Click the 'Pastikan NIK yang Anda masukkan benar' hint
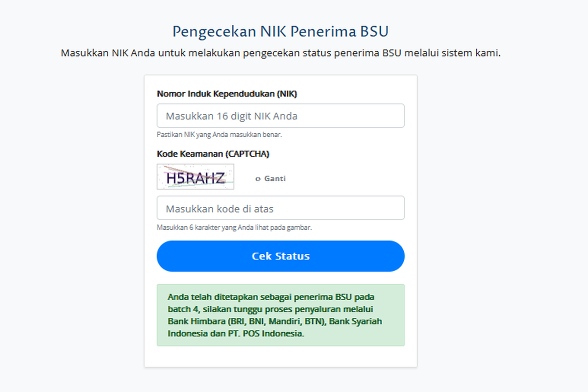The width and height of the screenshot is (588, 392). click(x=220, y=134)
